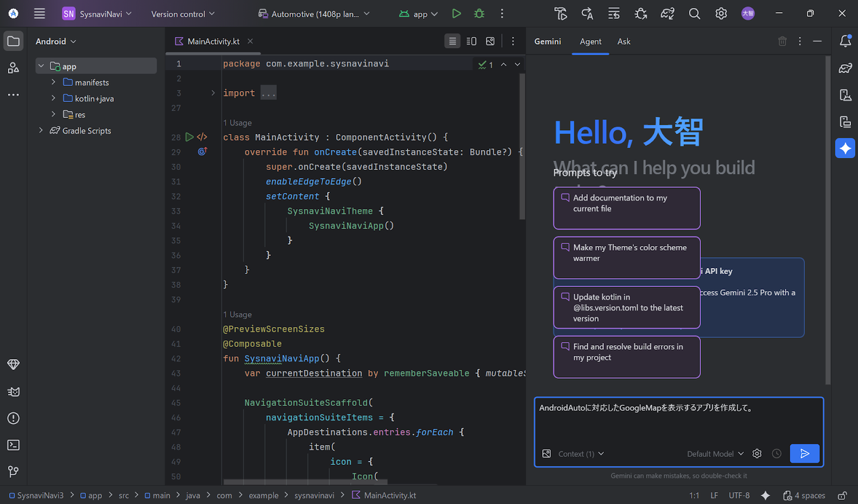
Task: Open the Default Model dropdown
Action: coord(715,454)
